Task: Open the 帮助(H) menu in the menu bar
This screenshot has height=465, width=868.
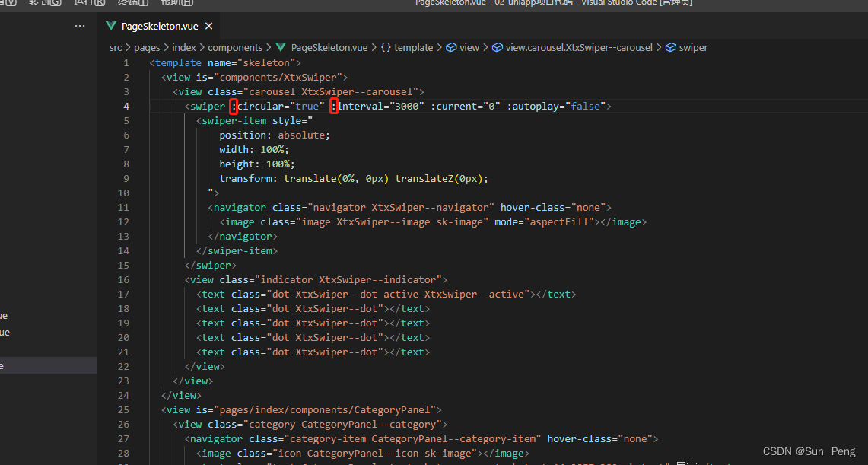Action: 177,3
